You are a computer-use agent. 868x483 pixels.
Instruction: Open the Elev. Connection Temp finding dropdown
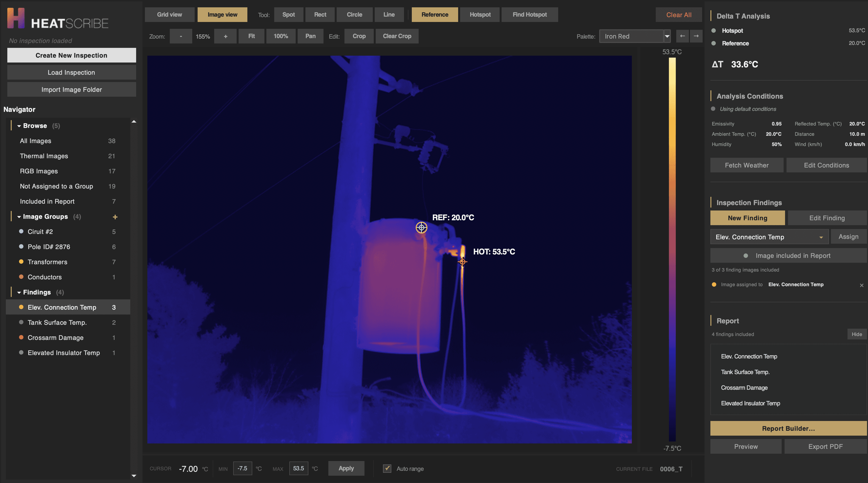pos(769,237)
